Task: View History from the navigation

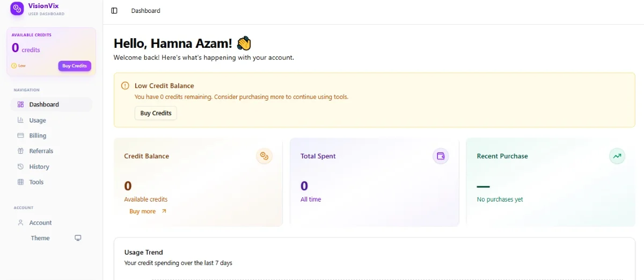Action: point(39,167)
